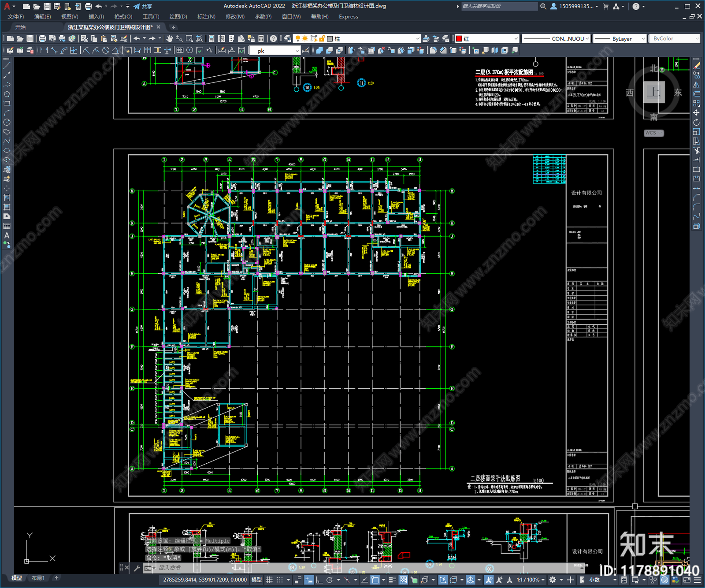
Task: Click the Plot printer icon in Standard toolbar
Action: point(43,39)
